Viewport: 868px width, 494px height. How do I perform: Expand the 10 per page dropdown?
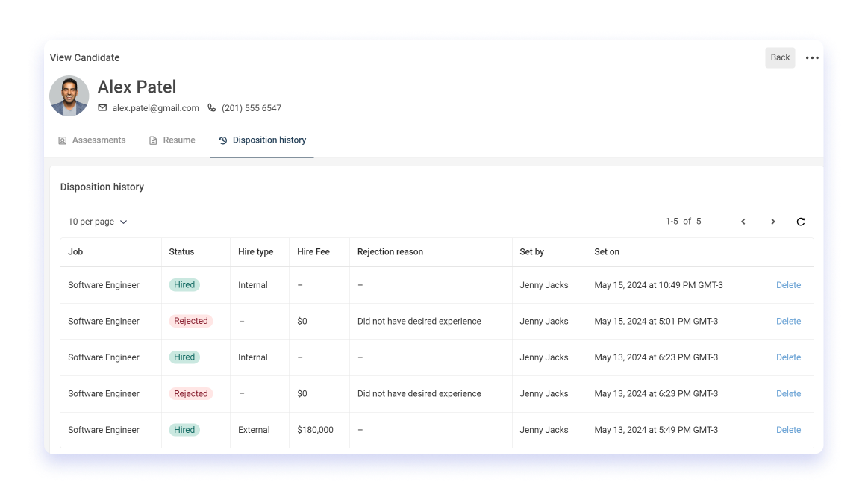point(98,222)
